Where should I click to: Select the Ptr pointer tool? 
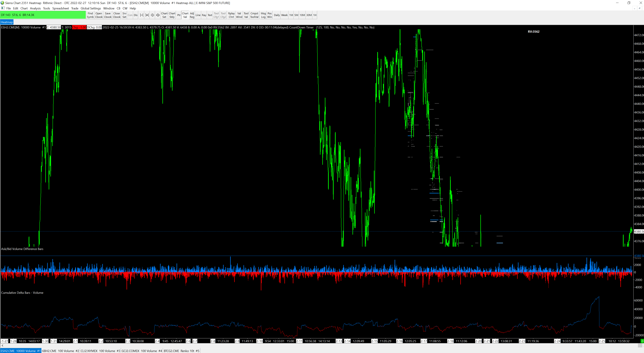click(179, 15)
